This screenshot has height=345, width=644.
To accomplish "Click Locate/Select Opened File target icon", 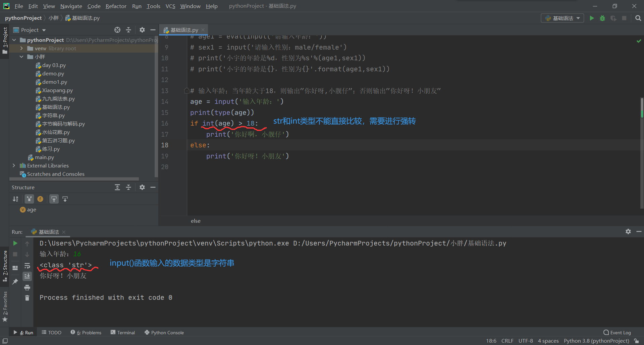I will click(x=117, y=30).
